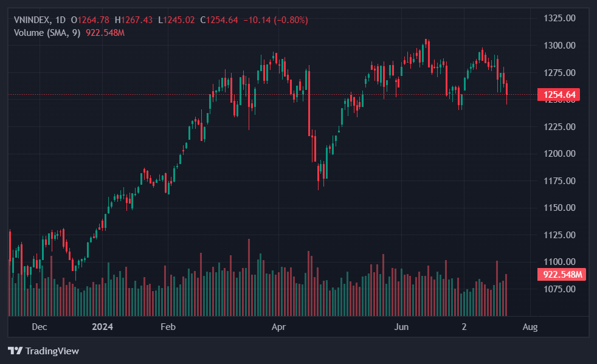Select the 1D interval label
The width and height of the screenshot is (597, 364).
point(60,20)
